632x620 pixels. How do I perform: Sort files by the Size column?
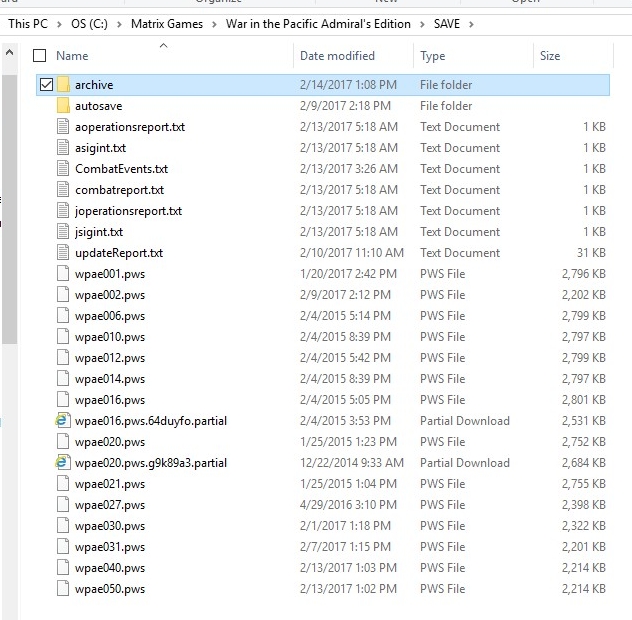[550, 56]
